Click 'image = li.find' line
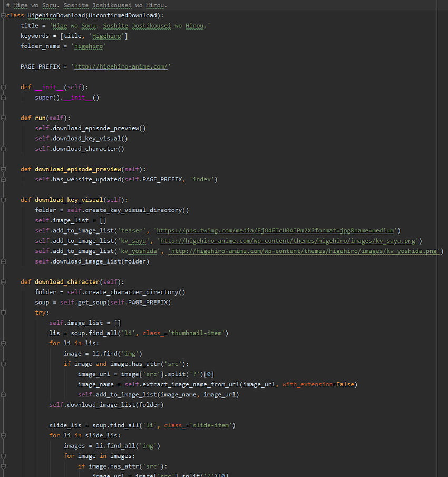This screenshot has height=477, width=448. (x=103, y=354)
